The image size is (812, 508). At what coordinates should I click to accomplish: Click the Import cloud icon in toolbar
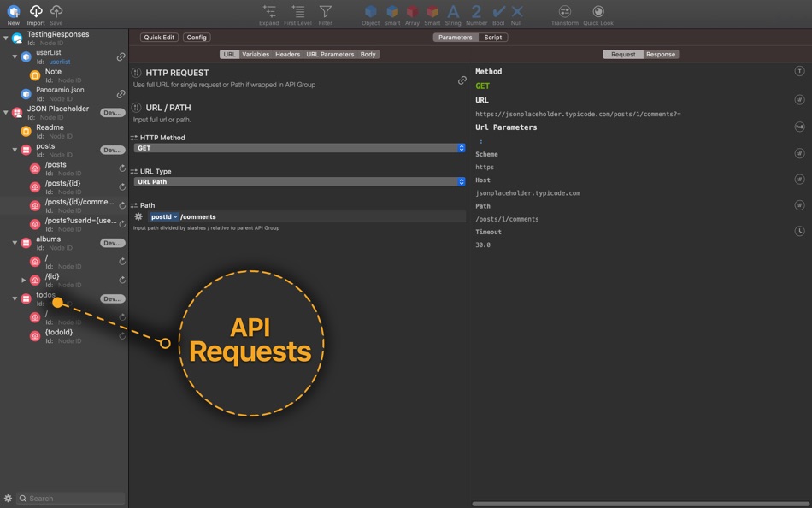click(36, 11)
